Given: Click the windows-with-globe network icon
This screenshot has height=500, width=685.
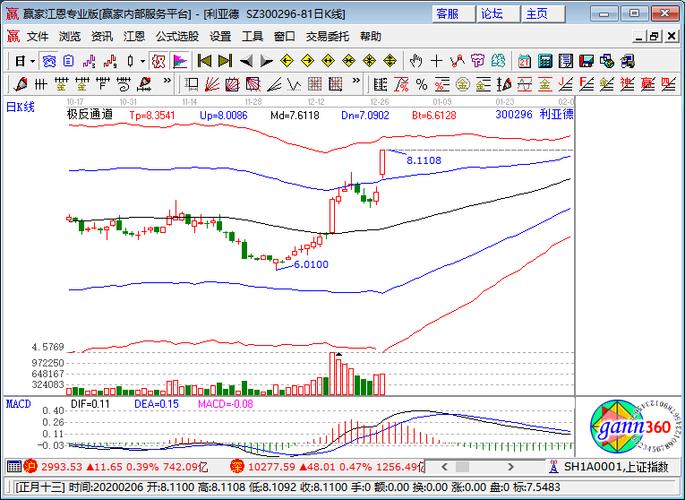Looking at the screenshot, I should click(607, 61).
